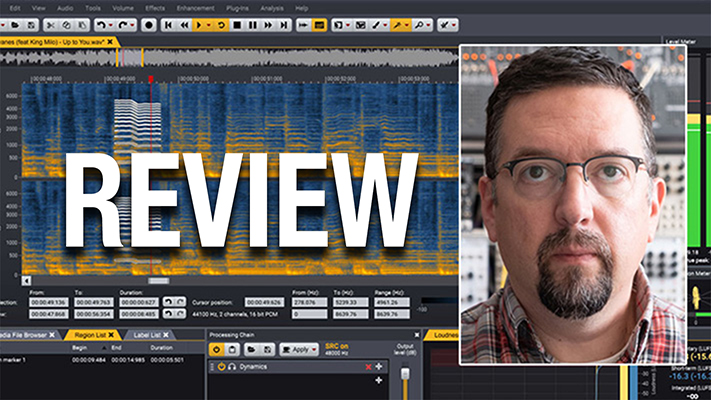
Task: Click the Fast Forward transport button
Action: click(x=269, y=24)
